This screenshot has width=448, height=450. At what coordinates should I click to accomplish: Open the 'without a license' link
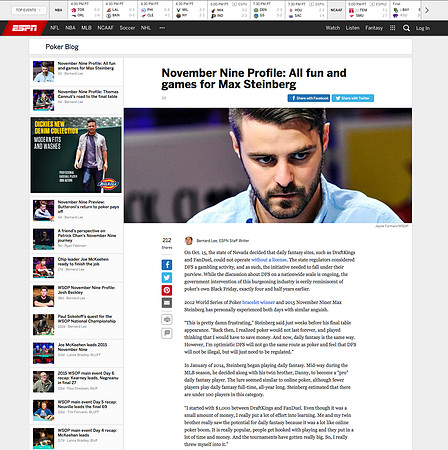coord(269,260)
